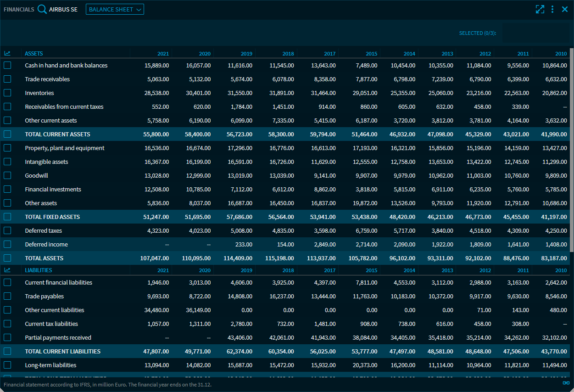Enable the Goodwill row checkbox
Image resolution: width=574 pixels, height=392 pixels.
pyautogui.click(x=7, y=175)
